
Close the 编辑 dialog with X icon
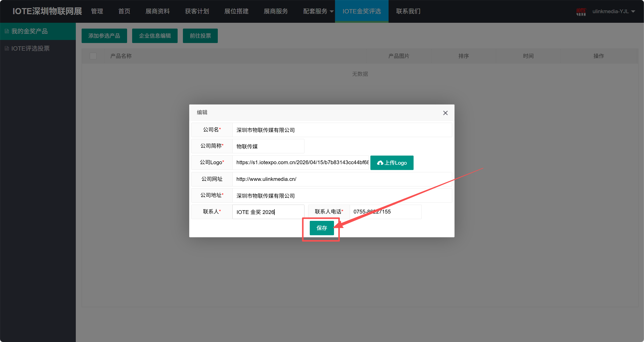pos(445,113)
